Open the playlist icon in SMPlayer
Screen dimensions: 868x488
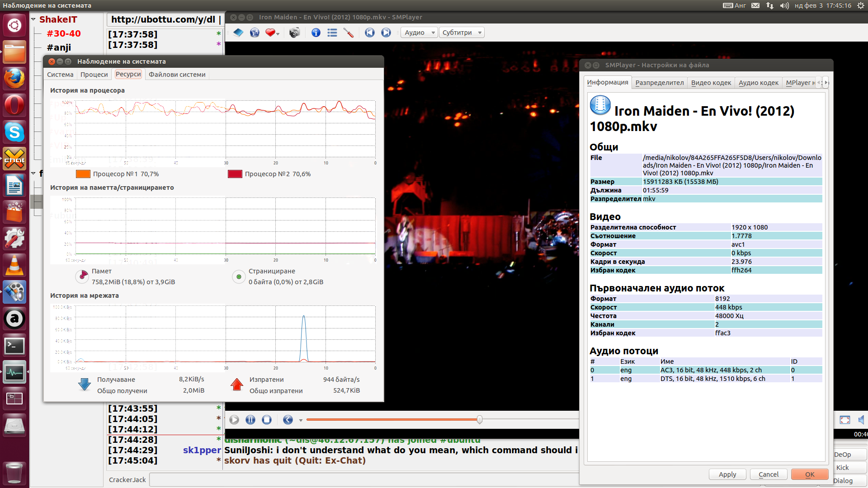(x=332, y=33)
